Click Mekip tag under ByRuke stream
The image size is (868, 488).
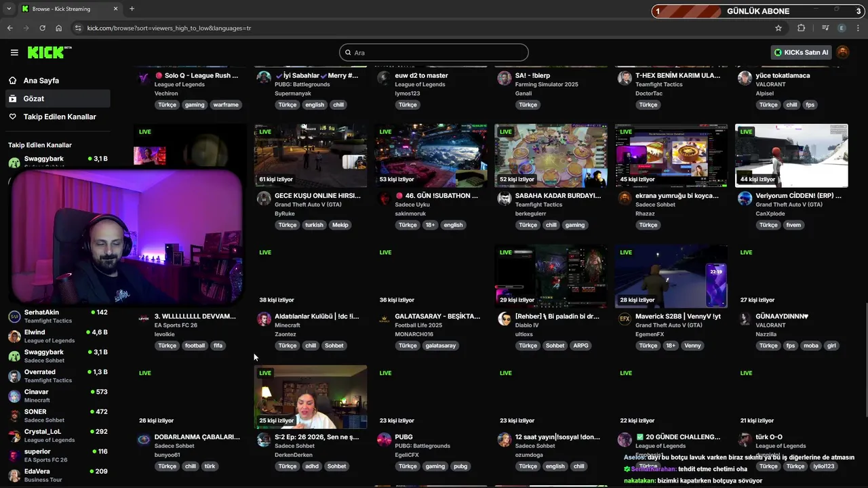(x=340, y=225)
